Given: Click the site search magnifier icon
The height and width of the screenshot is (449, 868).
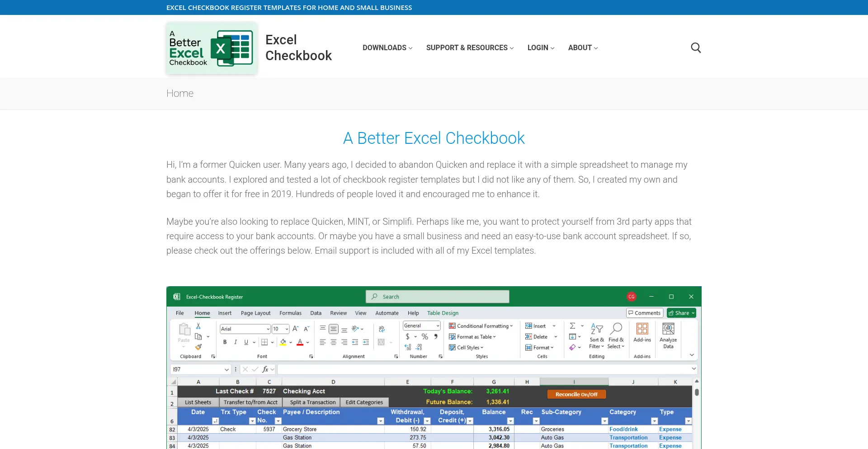Looking at the screenshot, I should tap(696, 47).
